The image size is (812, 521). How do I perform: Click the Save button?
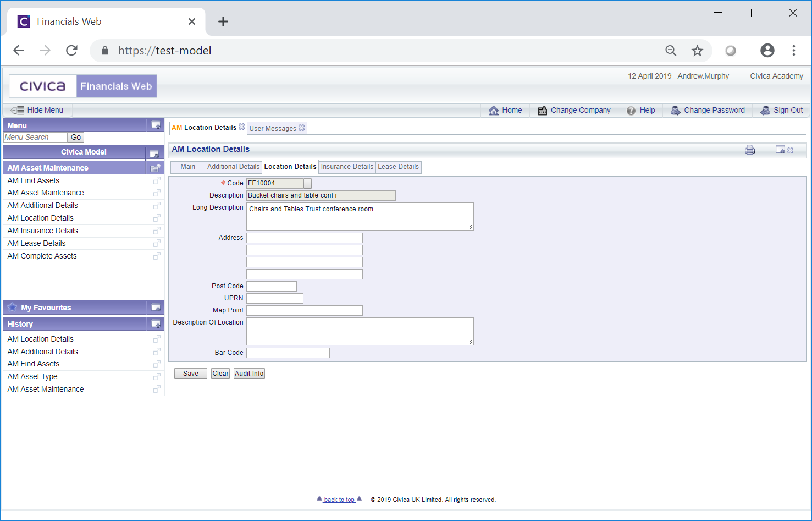[191, 374]
